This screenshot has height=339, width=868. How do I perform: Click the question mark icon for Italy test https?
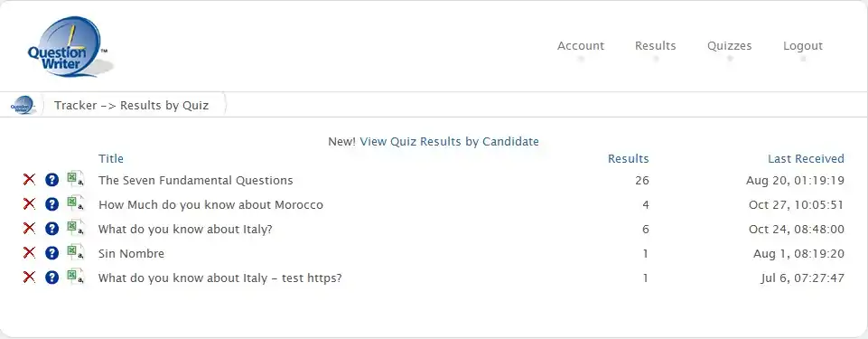tap(51, 277)
